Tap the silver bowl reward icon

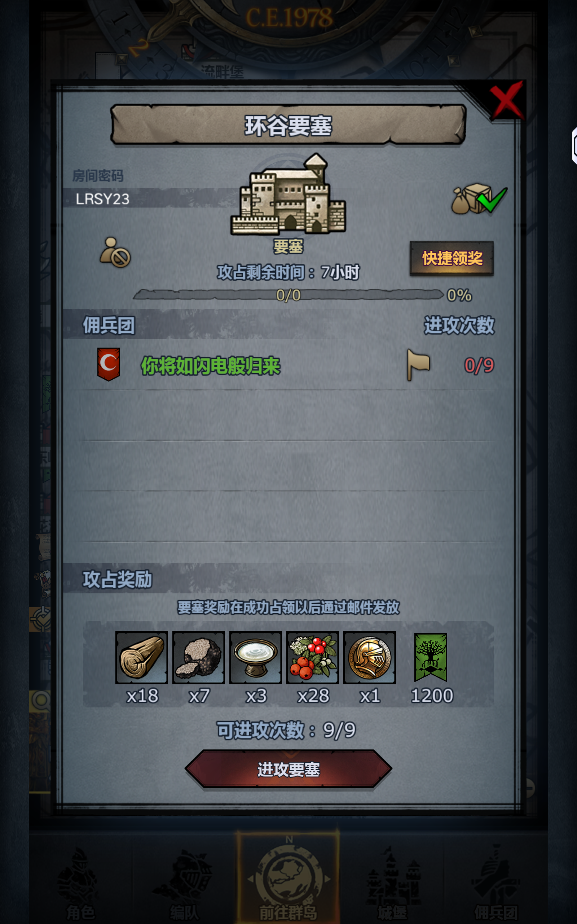click(x=255, y=658)
